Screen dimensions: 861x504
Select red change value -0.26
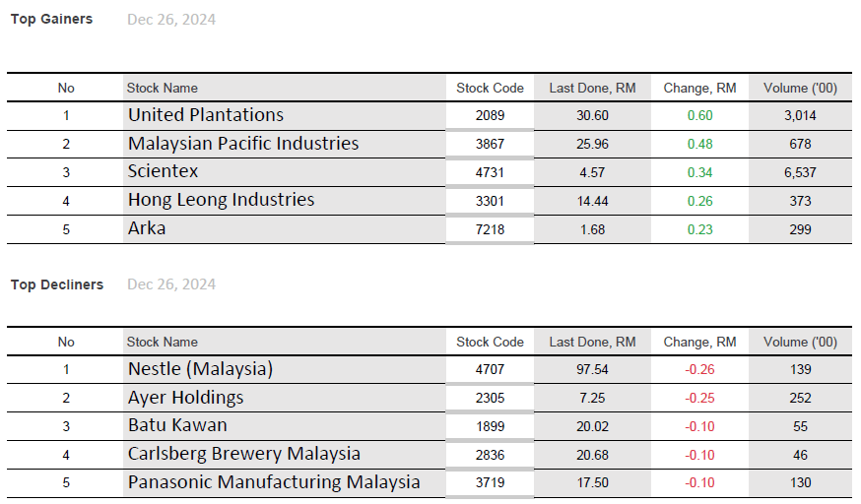pos(700,370)
